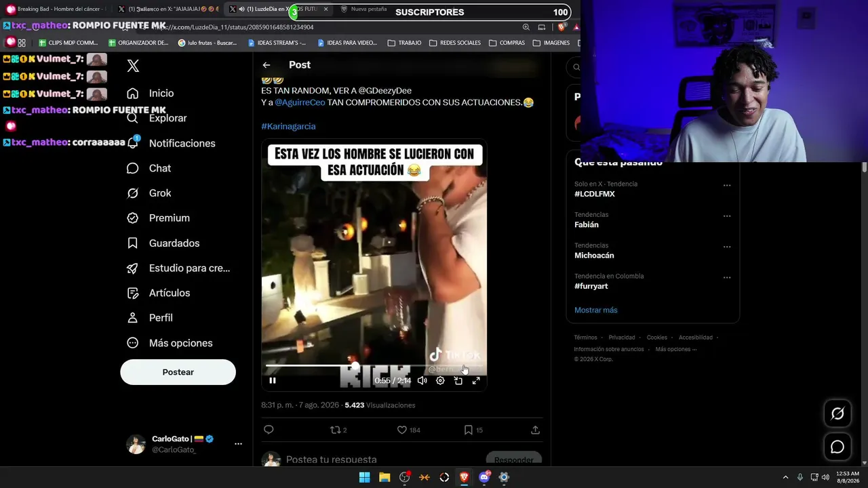
Task: Seek using the video progress bar
Action: click(374, 366)
